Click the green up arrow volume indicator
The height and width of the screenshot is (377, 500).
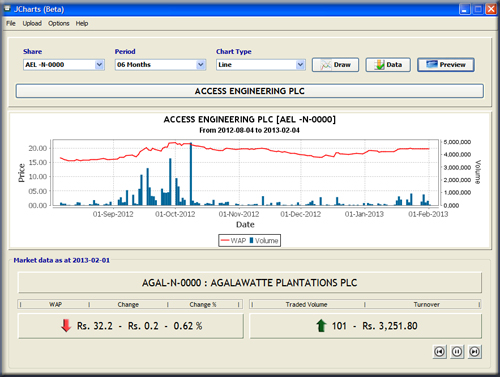[x=321, y=326]
